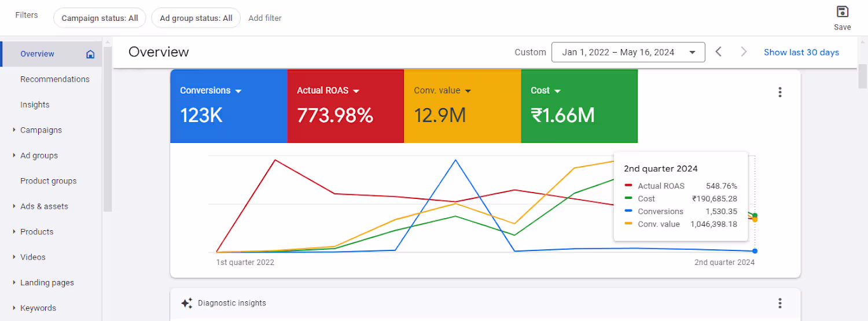Click the Campaign status: All filter chip
Image resolution: width=868 pixels, height=321 pixels.
coord(100,18)
